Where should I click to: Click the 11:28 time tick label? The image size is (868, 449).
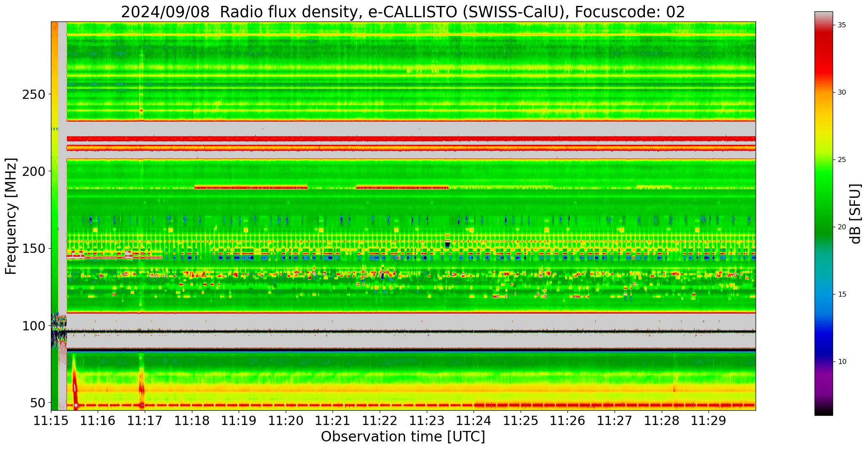coord(662,421)
